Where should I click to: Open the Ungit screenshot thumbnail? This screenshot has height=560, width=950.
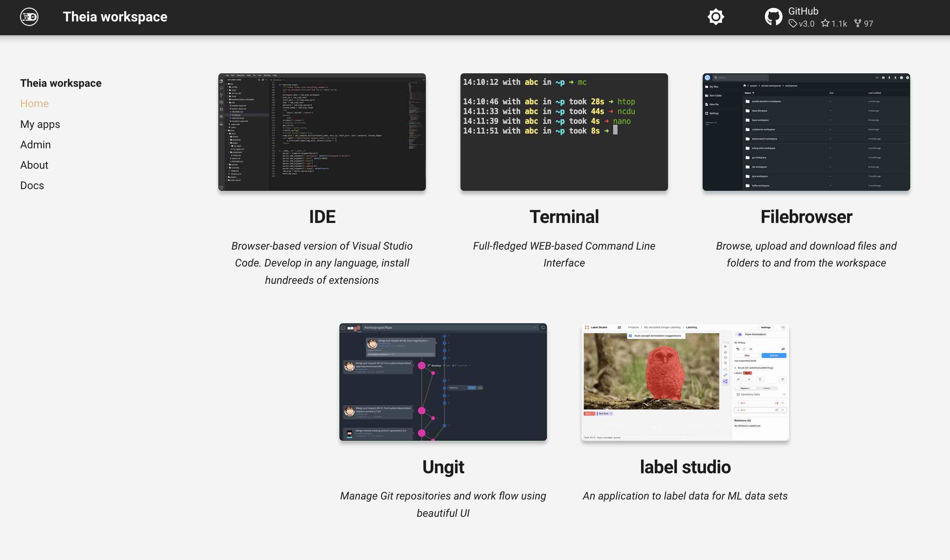coord(443,382)
